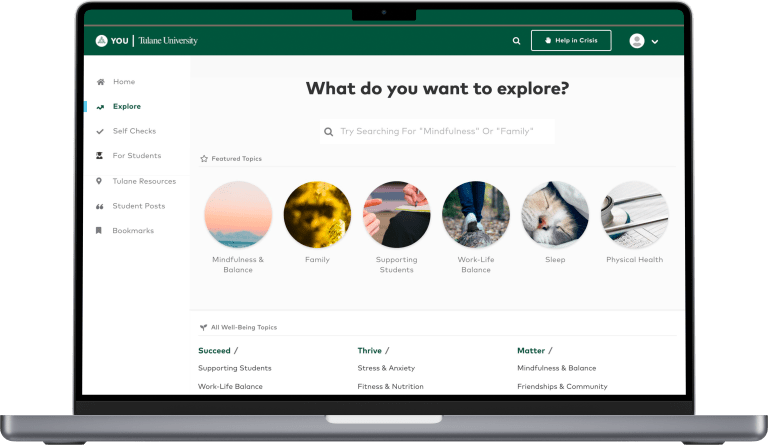
Task: Click the All Well-Being Topics heading text
Action: (x=244, y=328)
